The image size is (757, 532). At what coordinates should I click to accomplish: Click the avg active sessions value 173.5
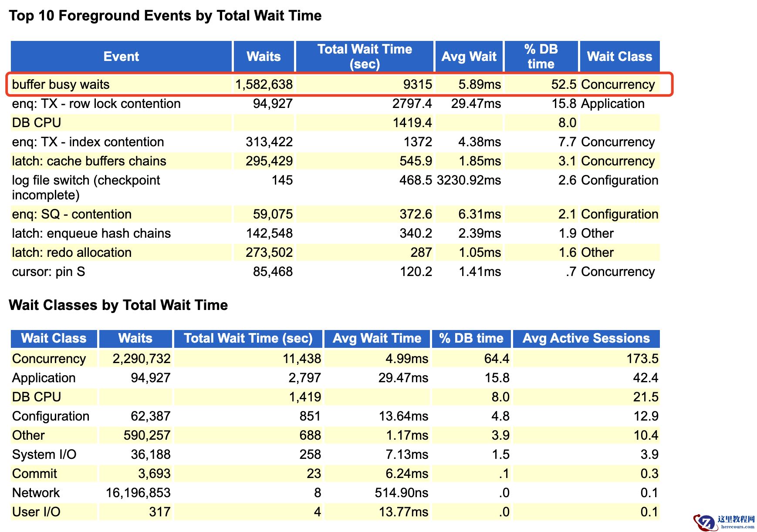pyautogui.click(x=642, y=359)
